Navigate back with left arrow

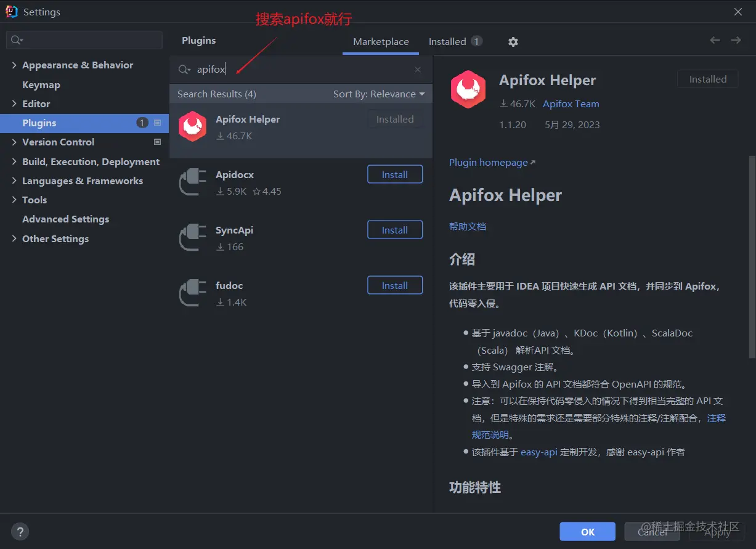[x=715, y=40]
